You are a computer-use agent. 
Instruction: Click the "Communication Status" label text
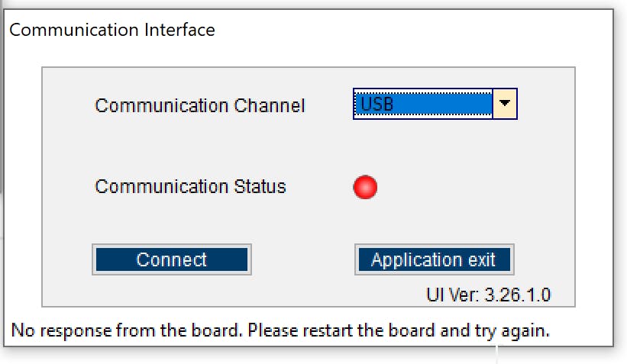coord(190,186)
